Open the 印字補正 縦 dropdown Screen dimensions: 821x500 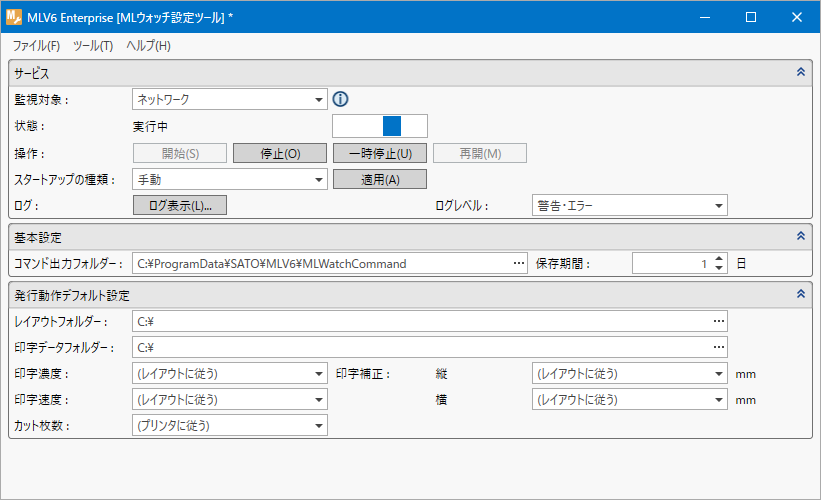pyautogui.click(x=629, y=373)
